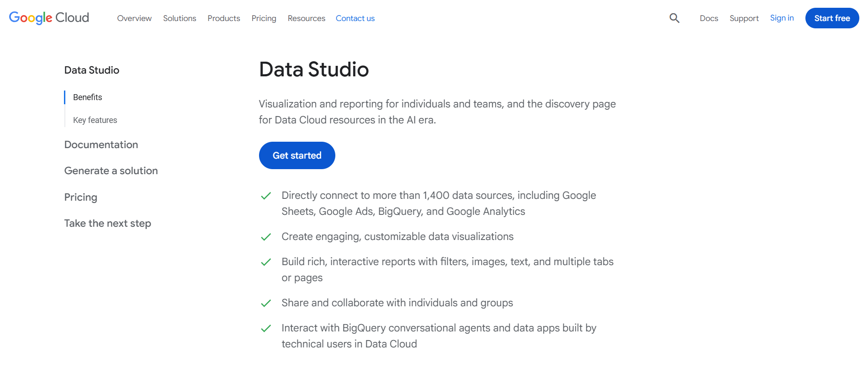
Task: Go to Pricing in top navigation
Action: pos(264,18)
